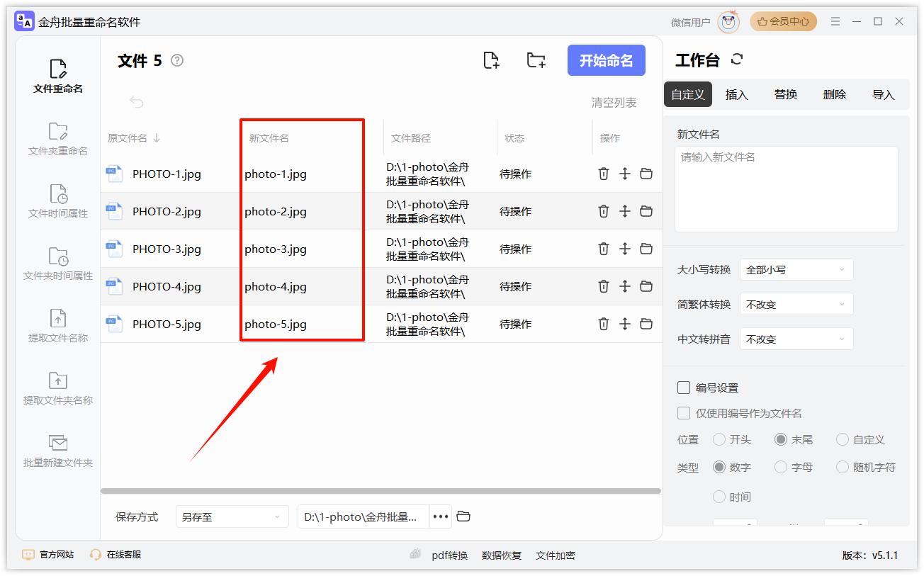Select the 开头 position radio button
Viewport: 924px width, 576px height.
pyautogui.click(x=719, y=439)
